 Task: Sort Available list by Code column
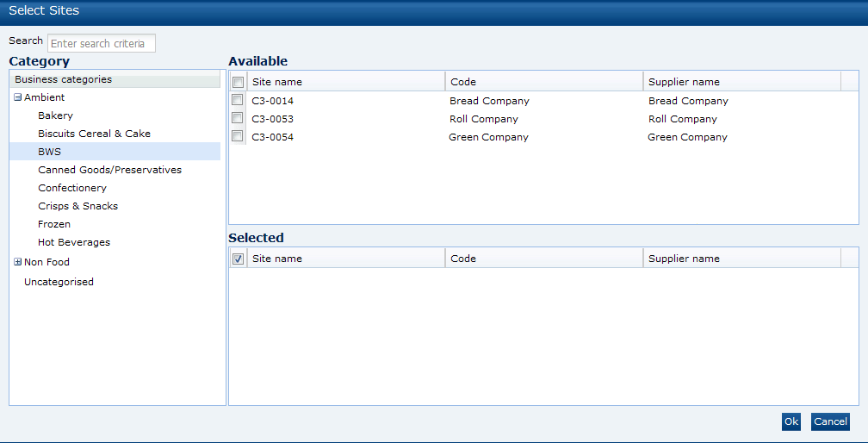(544, 81)
